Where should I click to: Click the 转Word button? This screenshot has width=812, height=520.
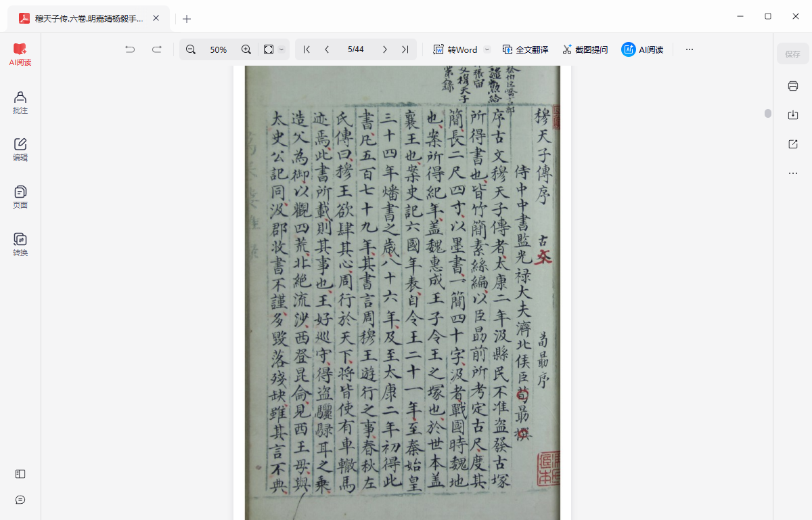click(x=455, y=49)
